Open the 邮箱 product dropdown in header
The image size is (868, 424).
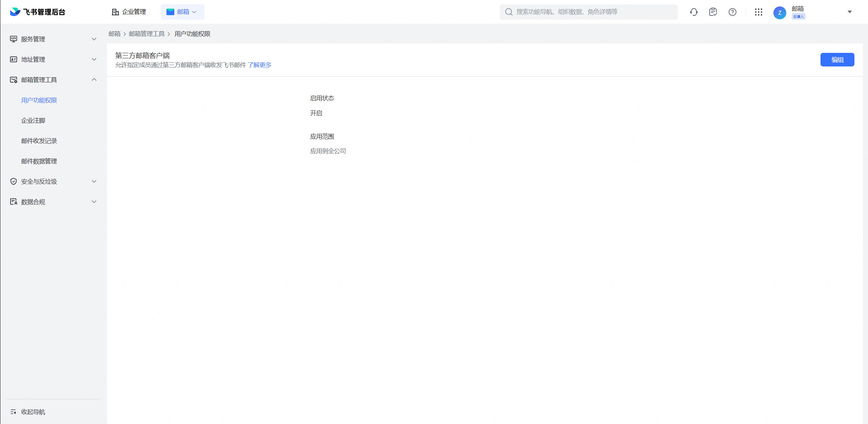pyautogui.click(x=182, y=12)
